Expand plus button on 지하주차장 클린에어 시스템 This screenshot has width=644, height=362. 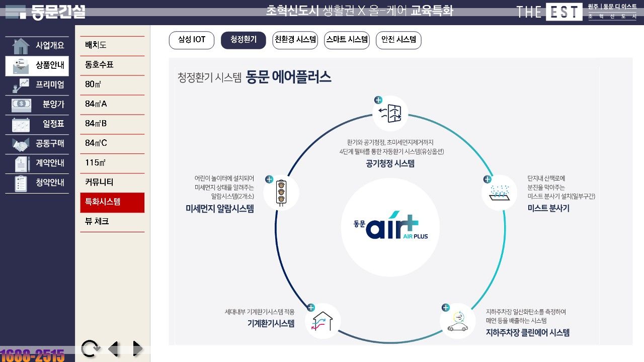click(x=445, y=308)
